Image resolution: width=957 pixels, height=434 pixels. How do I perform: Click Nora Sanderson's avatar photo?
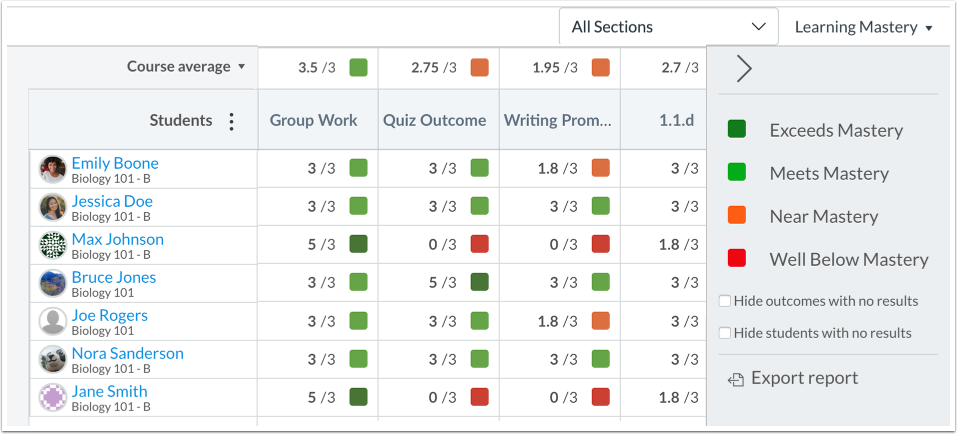pos(52,359)
